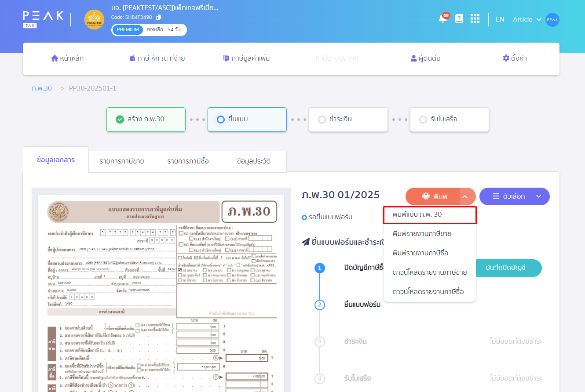Click the printer icon on the พิมพ์ button
The width and height of the screenshot is (585, 392).
[x=425, y=196]
